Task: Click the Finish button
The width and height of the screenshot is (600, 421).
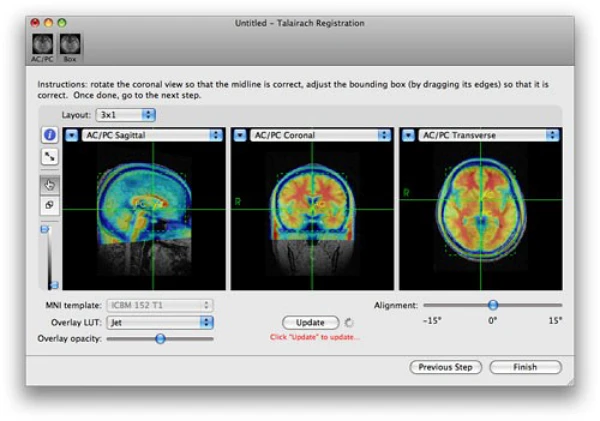Action: click(525, 367)
